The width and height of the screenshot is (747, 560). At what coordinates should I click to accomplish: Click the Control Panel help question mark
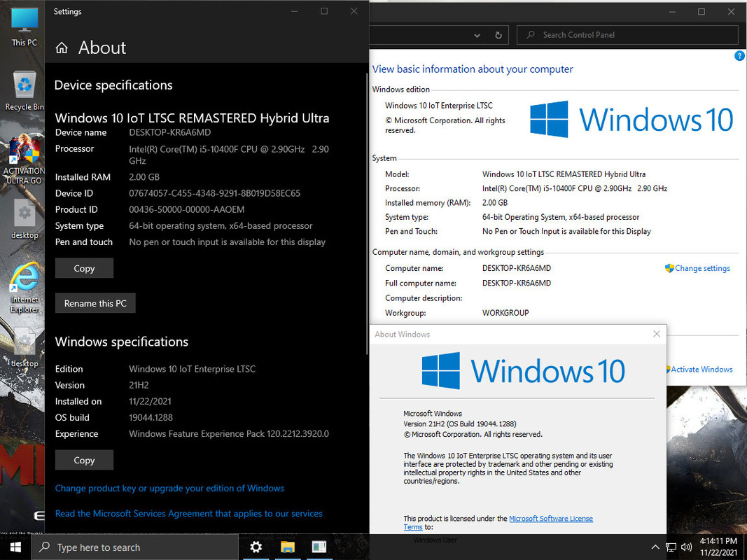(739, 56)
